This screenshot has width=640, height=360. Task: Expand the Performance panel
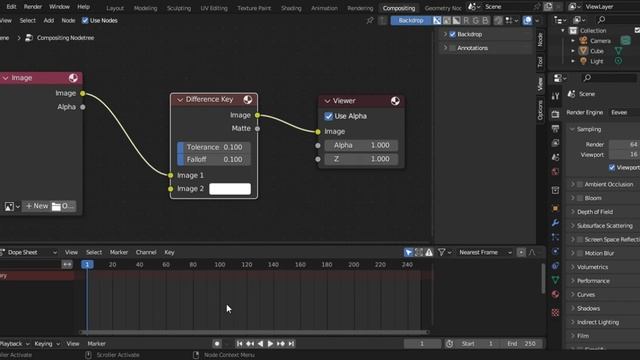572,281
